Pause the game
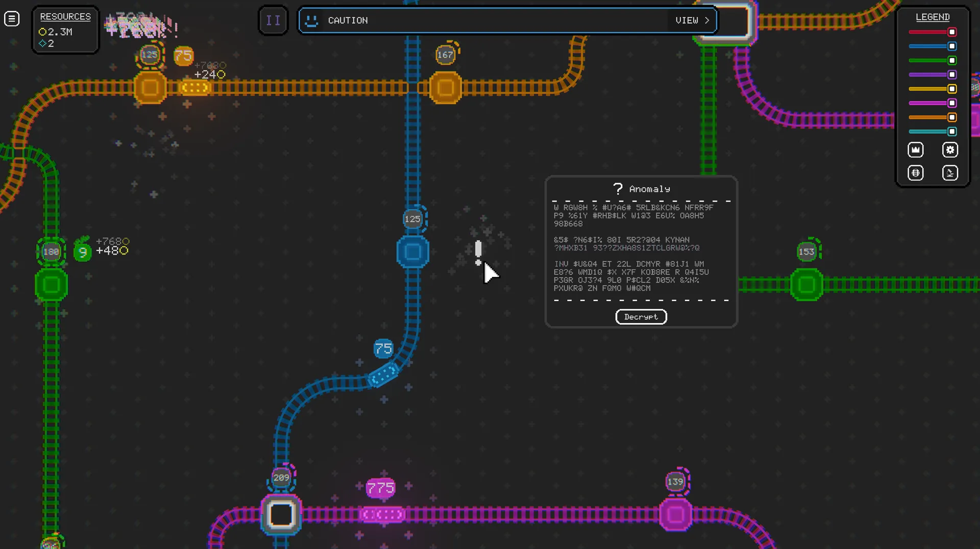980x549 pixels. coord(273,20)
